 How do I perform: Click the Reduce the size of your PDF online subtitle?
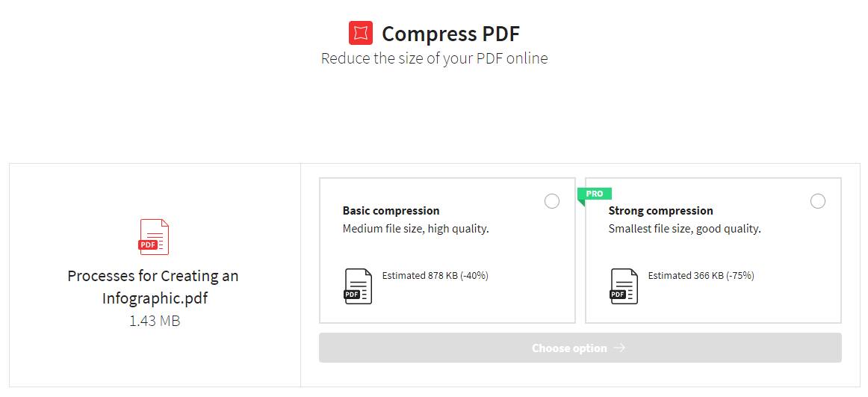coord(435,59)
